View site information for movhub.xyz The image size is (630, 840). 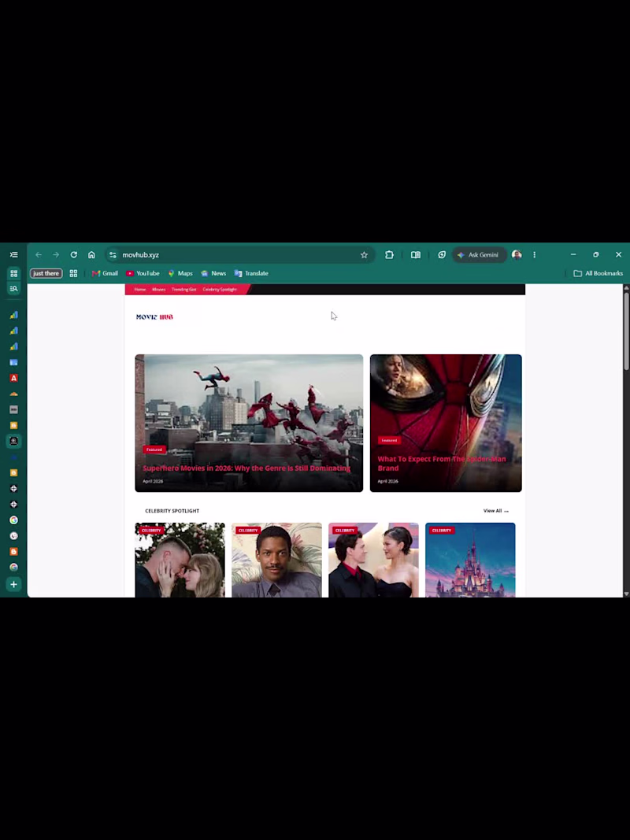point(113,255)
